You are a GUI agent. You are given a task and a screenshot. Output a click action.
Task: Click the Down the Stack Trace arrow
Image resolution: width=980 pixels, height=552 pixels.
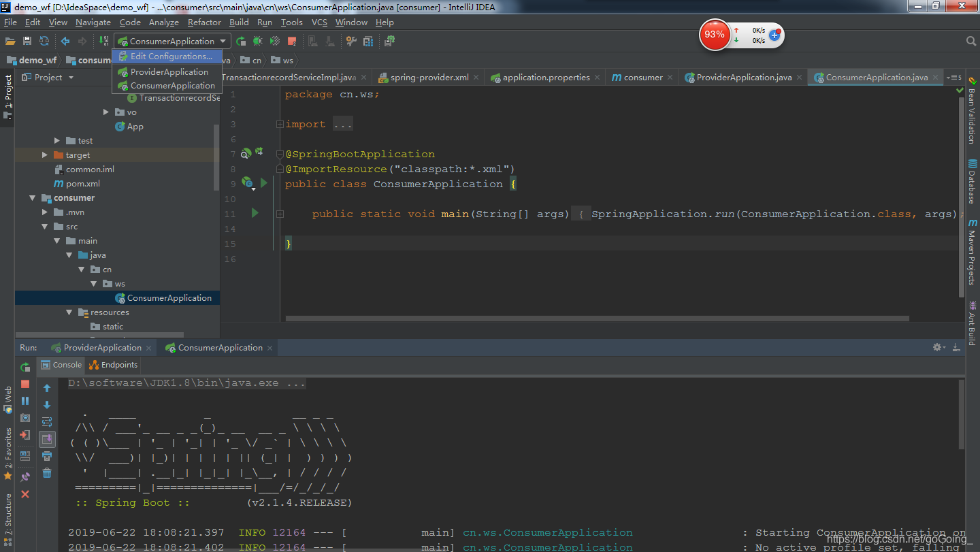(x=47, y=405)
